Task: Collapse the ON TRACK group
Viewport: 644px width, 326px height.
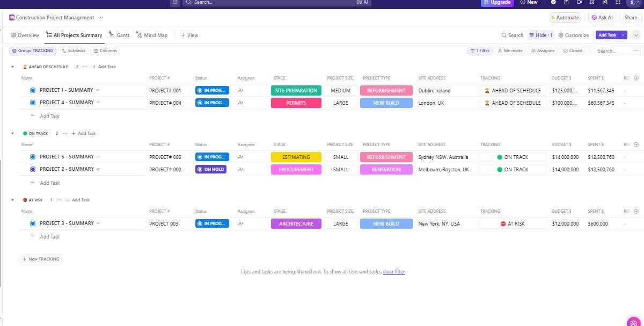Action: click(12, 133)
